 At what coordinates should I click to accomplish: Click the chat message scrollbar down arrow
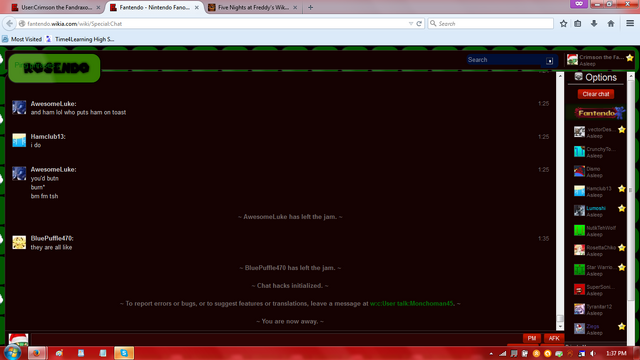pyautogui.click(x=560, y=327)
